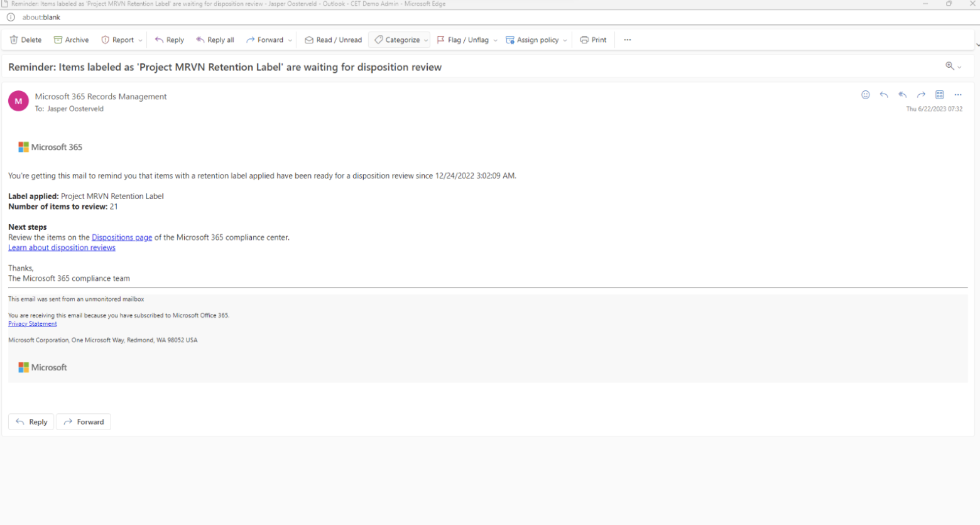Viewport: 980px width, 525px height.
Task: Expand the Categorize dropdown arrow
Action: click(x=426, y=40)
